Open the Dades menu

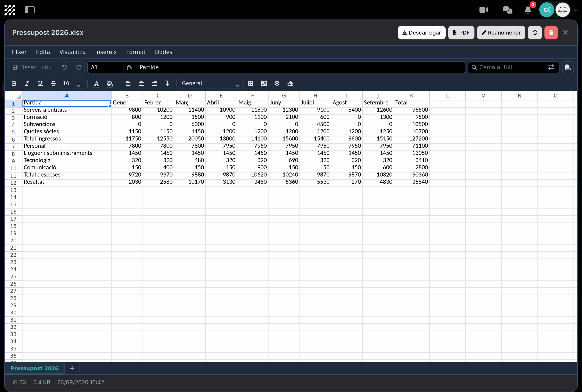click(164, 52)
